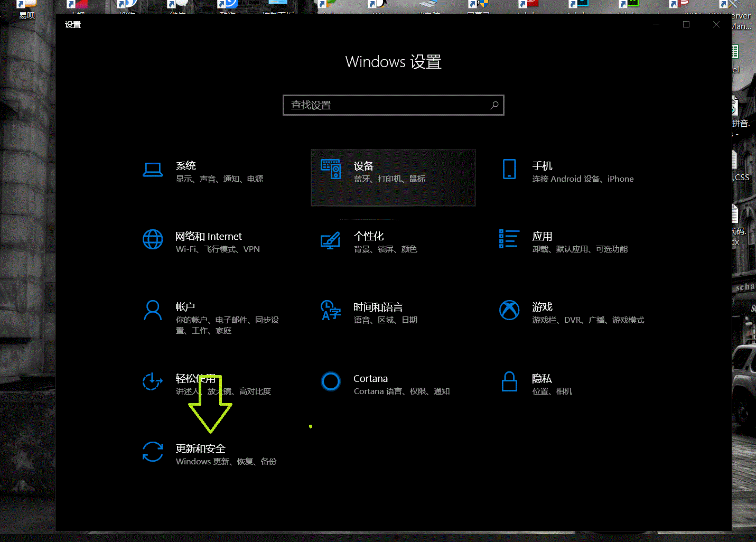The height and width of the screenshot is (542, 756).
Task: Click 蓝牙、打印机、鼠标 description
Action: click(390, 179)
